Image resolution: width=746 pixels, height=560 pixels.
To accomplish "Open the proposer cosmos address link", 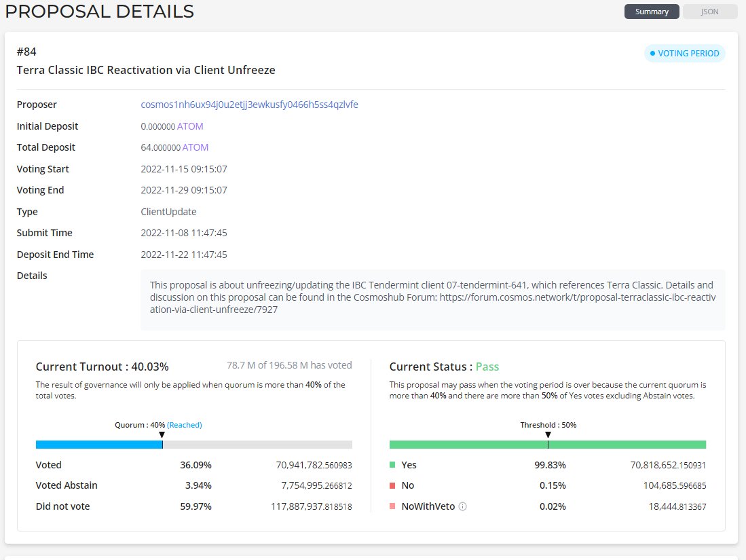I will (249, 105).
